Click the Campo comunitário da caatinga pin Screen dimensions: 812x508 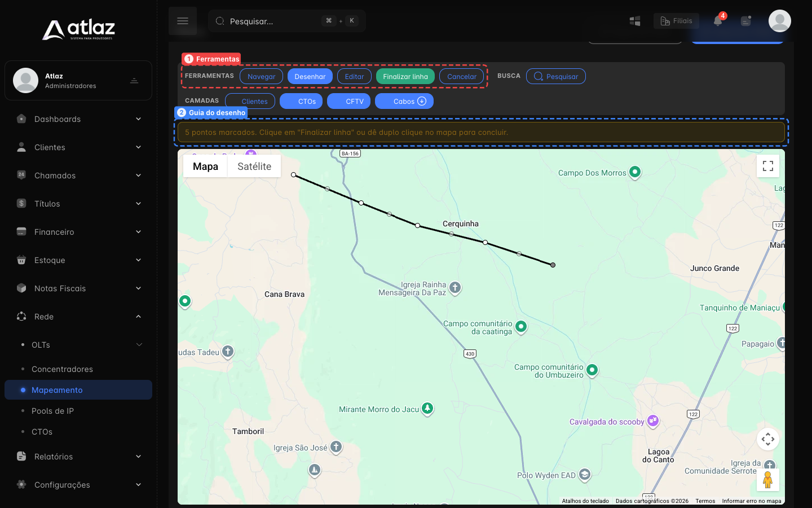tap(521, 326)
